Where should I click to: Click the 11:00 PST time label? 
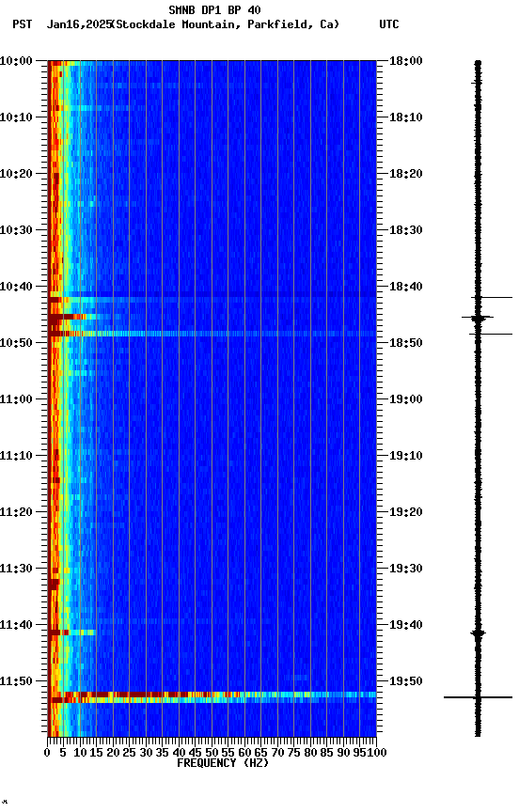[x=16, y=399]
